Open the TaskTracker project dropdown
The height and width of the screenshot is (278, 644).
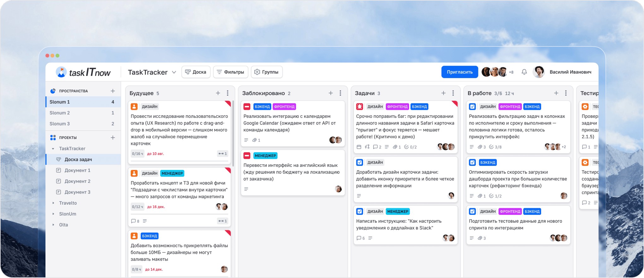(174, 72)
